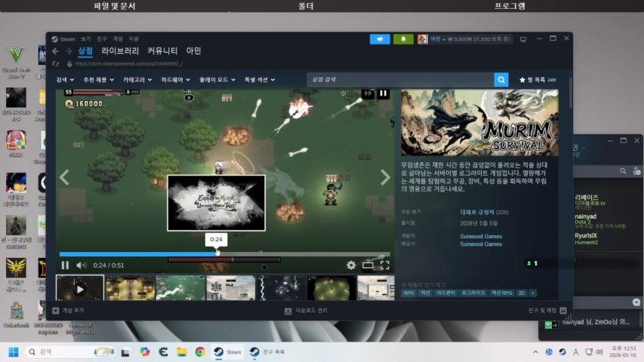Screen dimensions: 644x362
Task: Click the plus icon beside popular tags
Action: [x=533, y=293]
